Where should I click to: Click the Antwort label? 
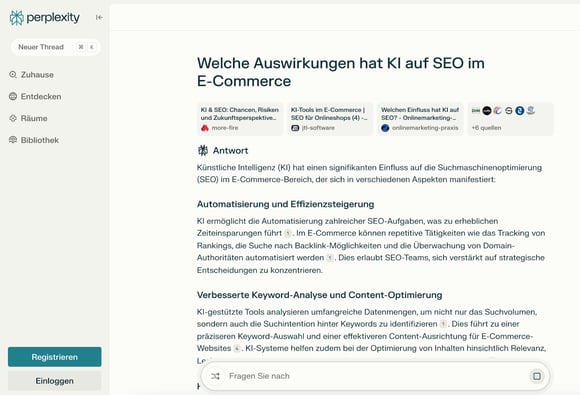[x=230, y=151]
